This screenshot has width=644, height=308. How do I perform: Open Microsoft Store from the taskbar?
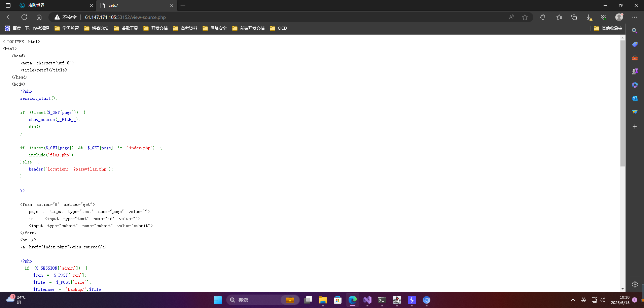(338, 300)
